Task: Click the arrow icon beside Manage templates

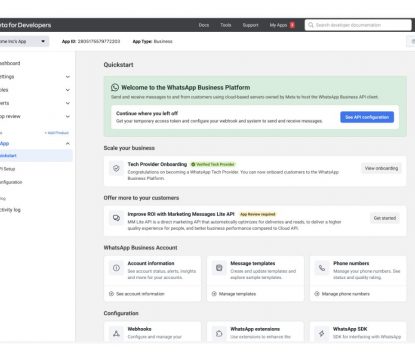Action: [214, 294]
